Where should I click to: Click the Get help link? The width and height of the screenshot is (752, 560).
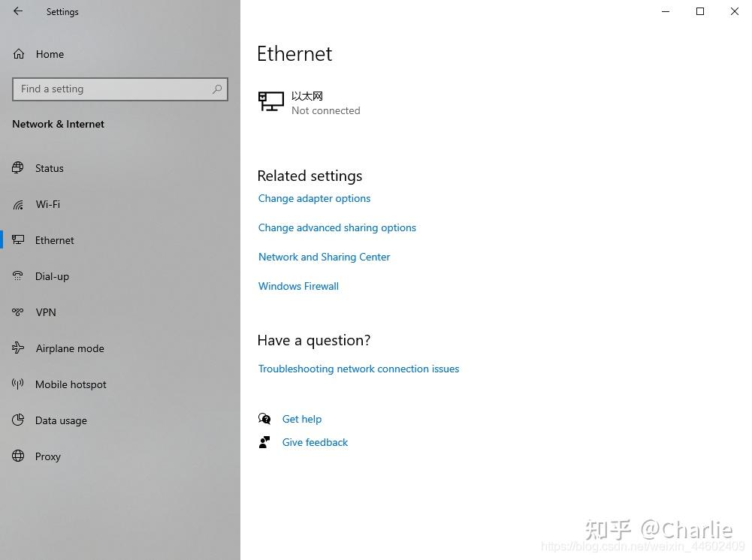[x=302, y=419]
